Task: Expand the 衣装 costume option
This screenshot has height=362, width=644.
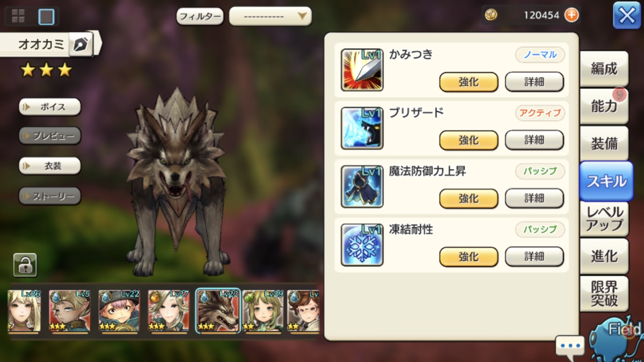Action: click(x=50, y=166)
